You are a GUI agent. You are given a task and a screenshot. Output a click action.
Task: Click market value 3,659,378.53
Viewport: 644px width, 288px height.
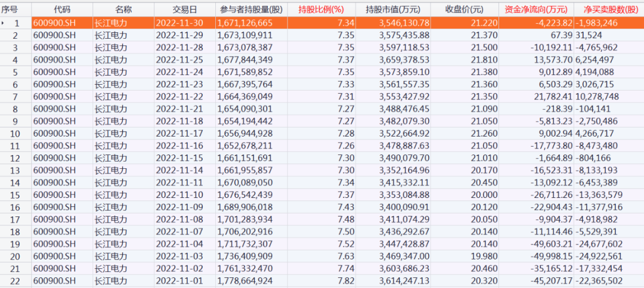tap(405, 60)
